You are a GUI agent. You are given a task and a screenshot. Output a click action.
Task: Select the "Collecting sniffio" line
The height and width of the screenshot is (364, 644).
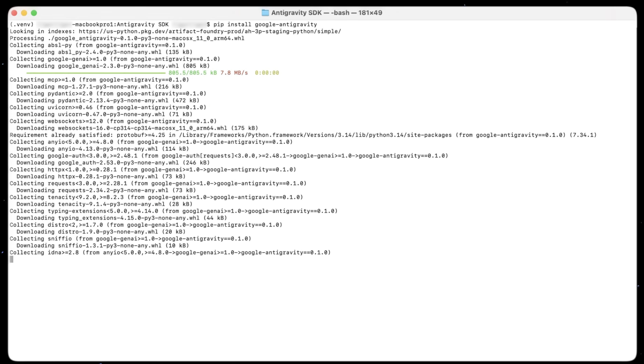pos(131,239)
